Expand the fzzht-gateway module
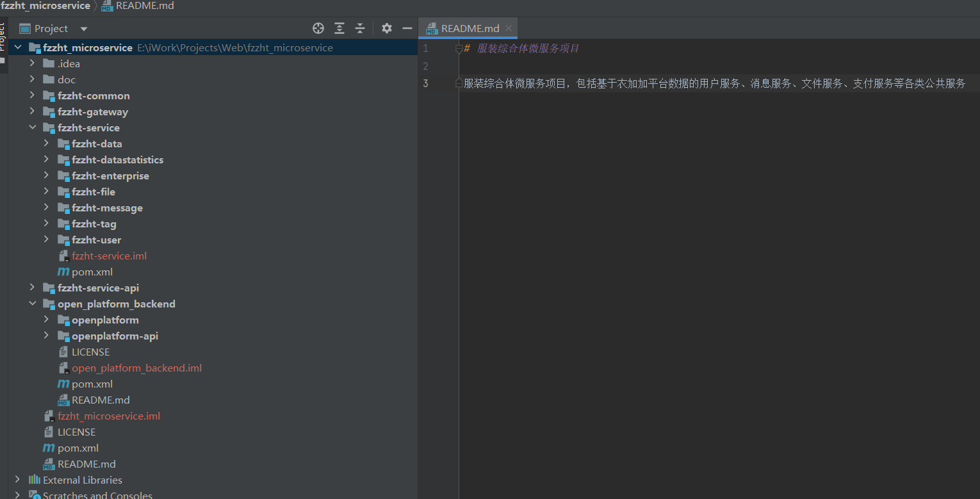This screenshot has height=499, width=980. pos(32,111)
